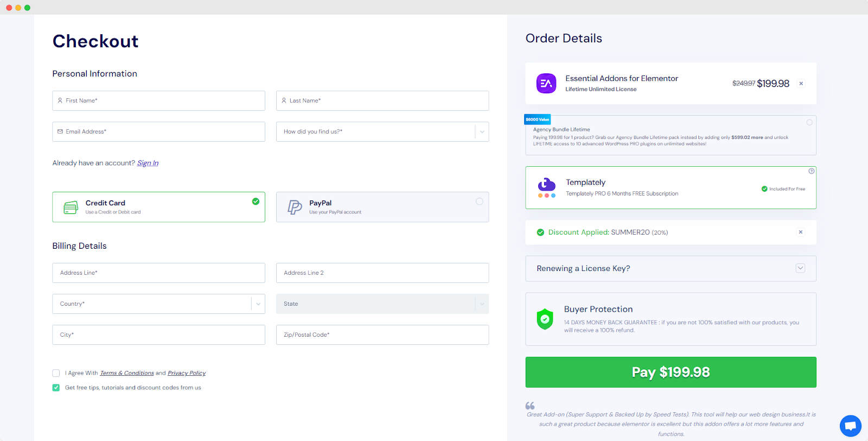Check I Agree With Terms checkbox
Image resolution: width=868 pixels, height=441 pixels.
point(56,373)
